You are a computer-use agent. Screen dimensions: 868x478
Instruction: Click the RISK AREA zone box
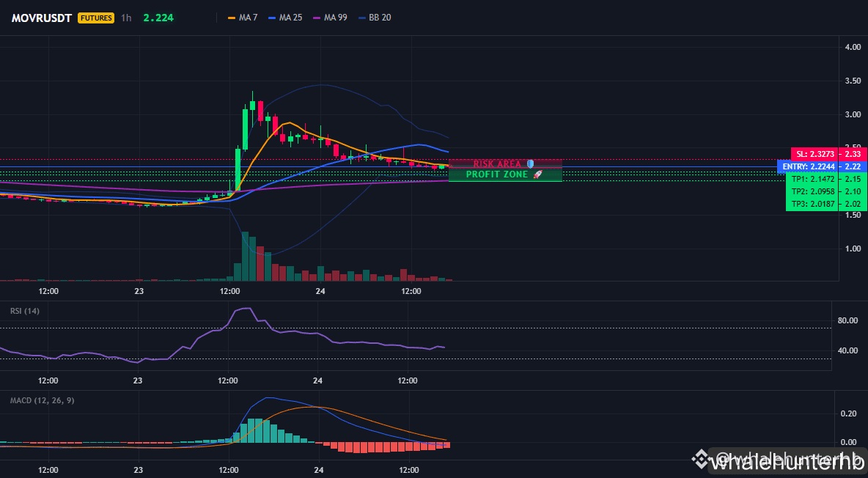coord(505,164)
